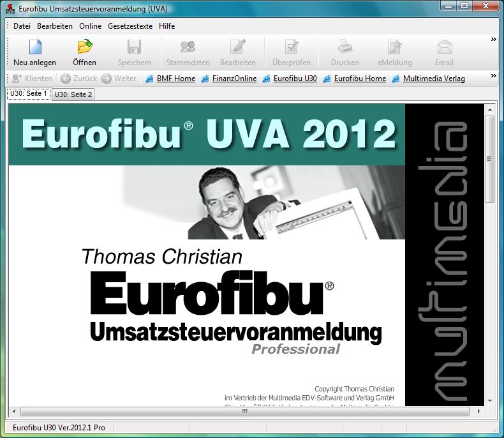This screenshot has width=504, height=438.
Task: Click the Multimedia EDV-Software und Verlag GmbH line
Action: (309, 398)
